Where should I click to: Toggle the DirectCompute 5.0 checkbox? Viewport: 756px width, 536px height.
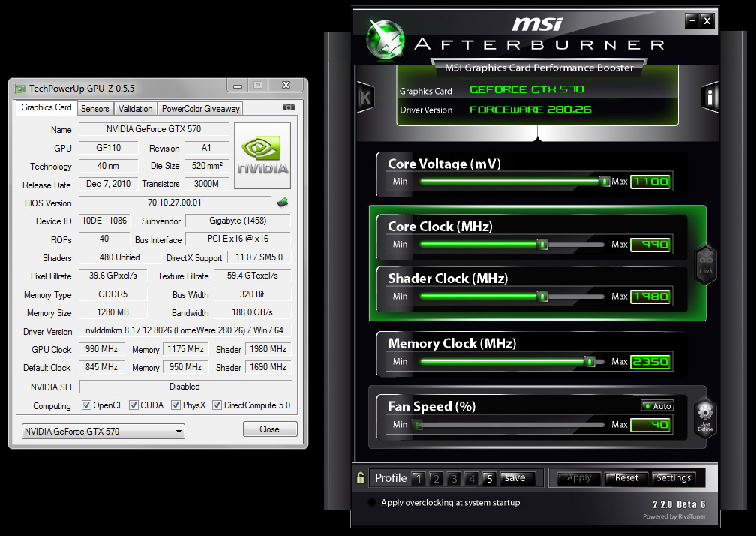[217, 405]
